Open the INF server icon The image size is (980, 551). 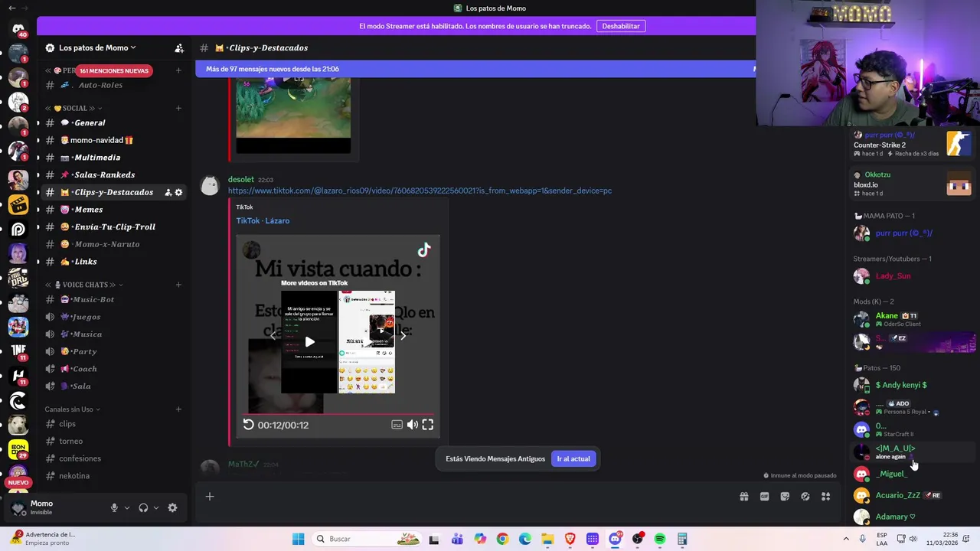[x=18, y=350]
